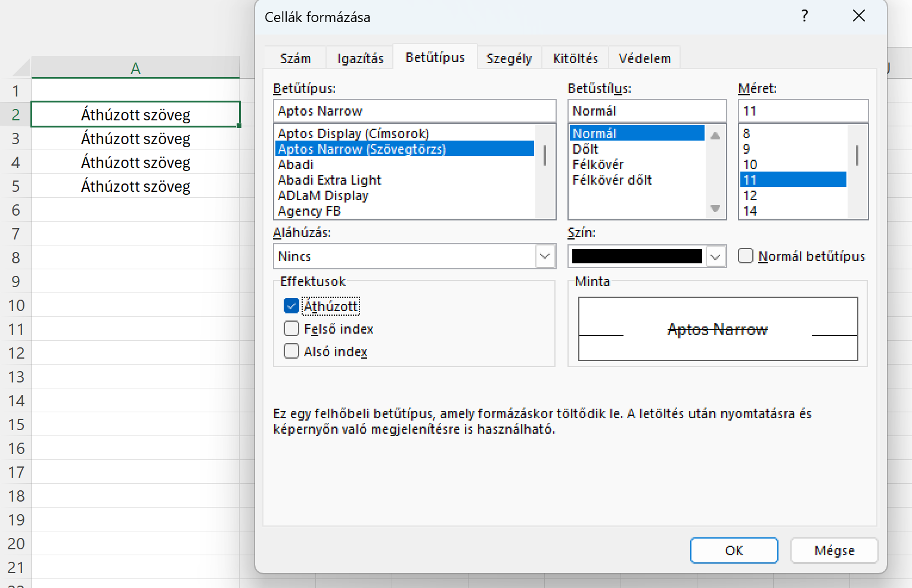Screen dimensions: 912x588
Task: Open the Igazítás tab
Action: (360, 58)
